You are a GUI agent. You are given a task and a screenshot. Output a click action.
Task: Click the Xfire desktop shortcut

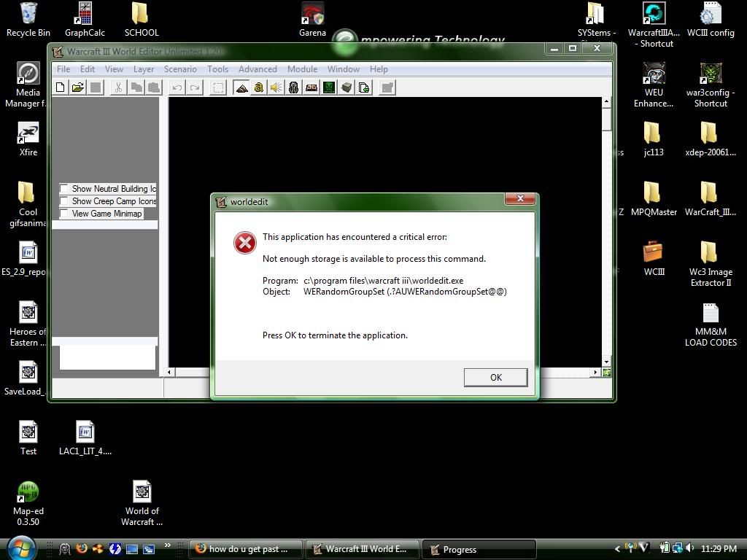point(28,139)
